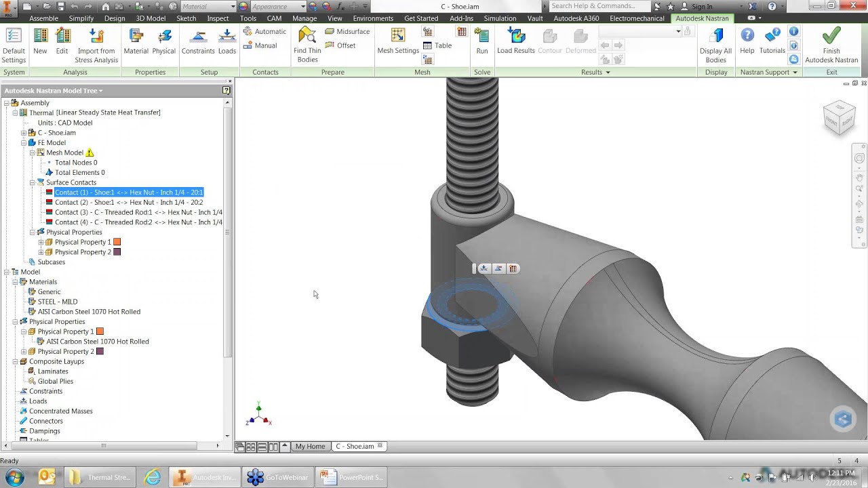Viewport: 868px width, 488px height.
Task: Click the Mesh Model warning icon
Action: [90, 152]
